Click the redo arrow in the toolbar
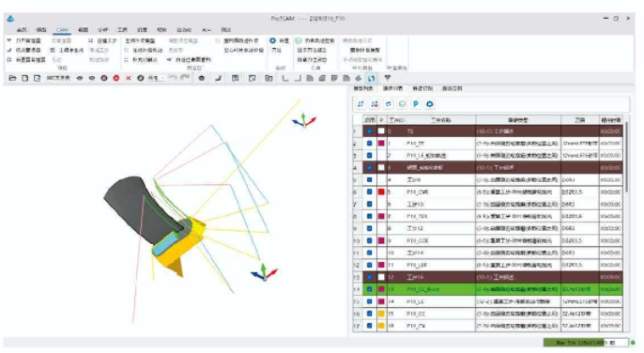The image size is (644, 353). click(185, 78)
